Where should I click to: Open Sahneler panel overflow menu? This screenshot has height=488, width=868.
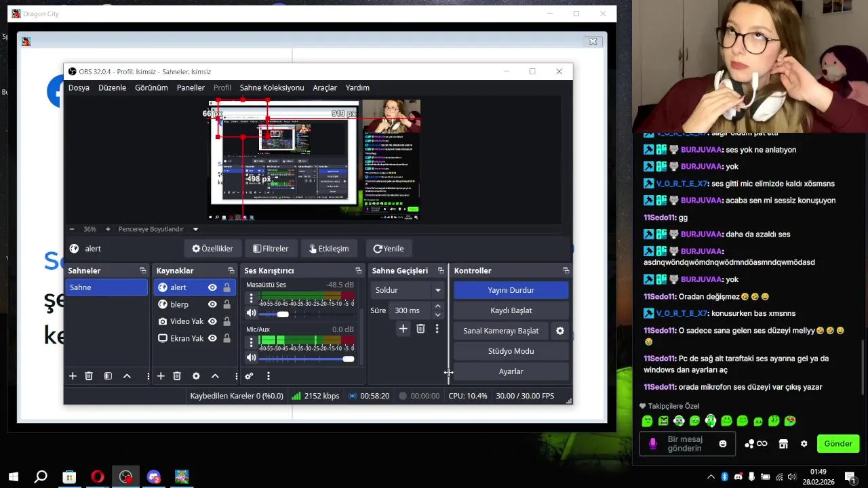(148, 376)
